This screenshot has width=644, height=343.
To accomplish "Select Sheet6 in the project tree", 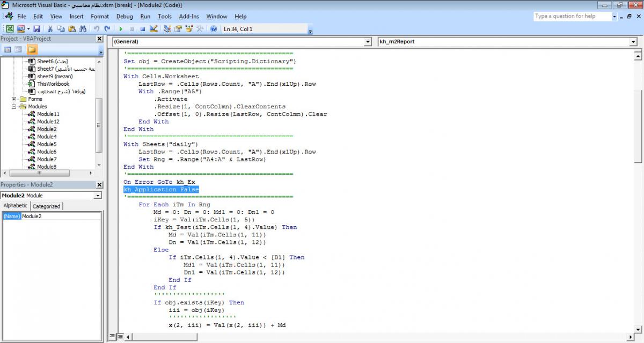I will pos(53,61).
